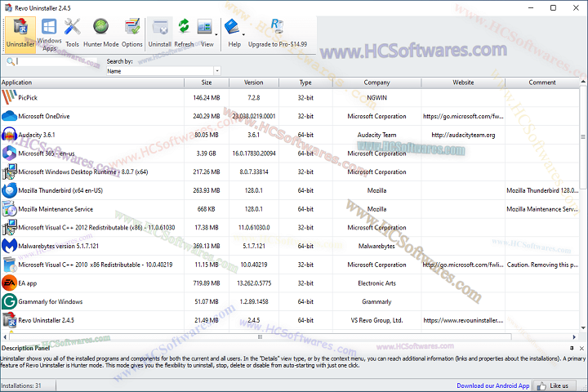This screenshot has height=392, width=588.
Task: Sort by the Website column header
Action: [x=463, y=82]
